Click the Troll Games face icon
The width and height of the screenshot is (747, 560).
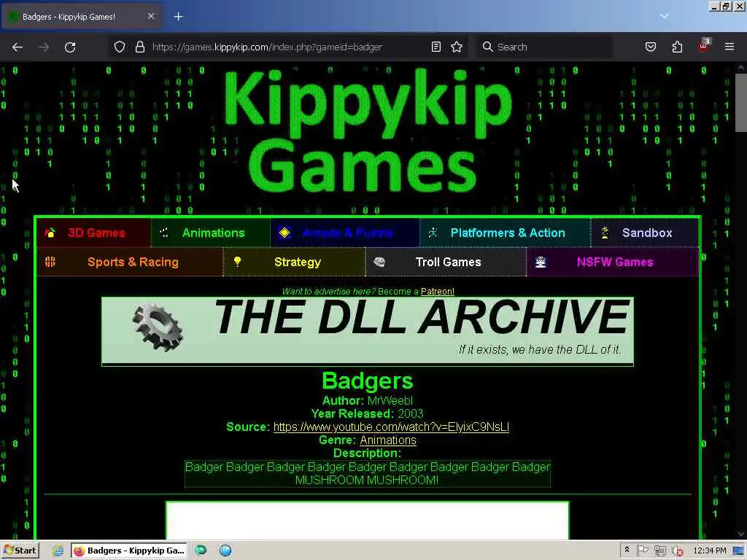point(379,262)
